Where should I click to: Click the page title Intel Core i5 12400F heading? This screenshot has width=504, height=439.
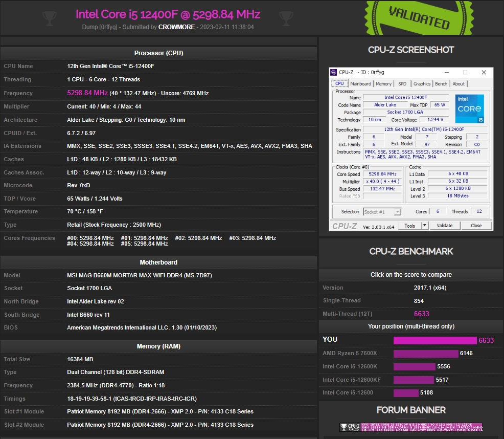168,14
